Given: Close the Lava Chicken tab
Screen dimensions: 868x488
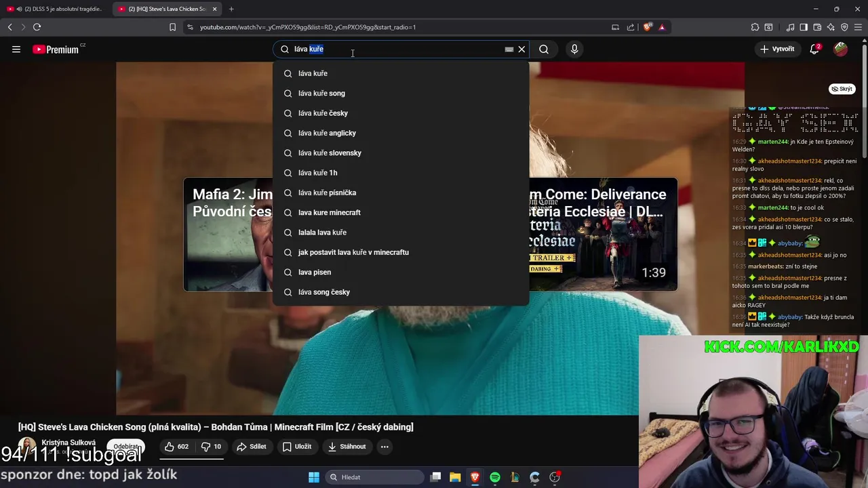Looking at the screenshot, I should [x=215, y=9].
